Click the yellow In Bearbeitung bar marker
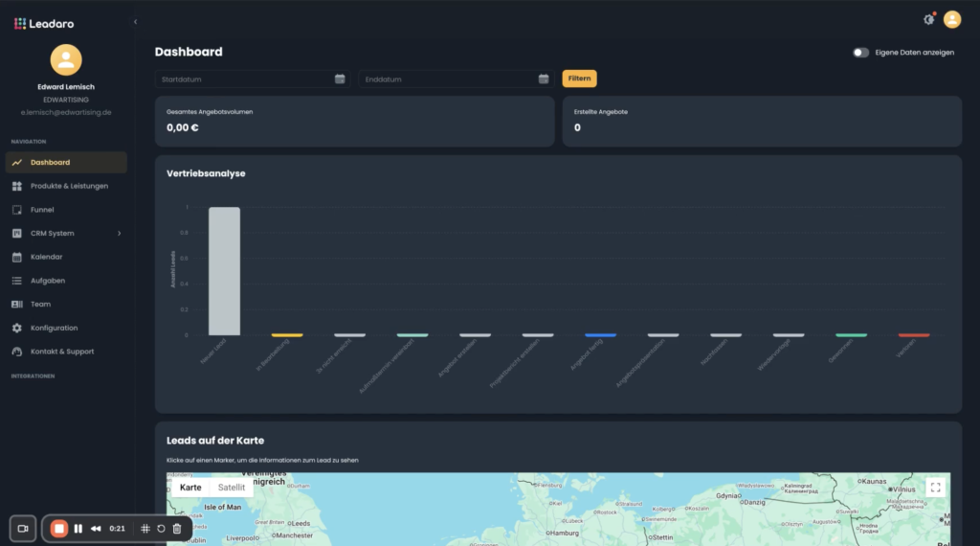 point(287,335)
